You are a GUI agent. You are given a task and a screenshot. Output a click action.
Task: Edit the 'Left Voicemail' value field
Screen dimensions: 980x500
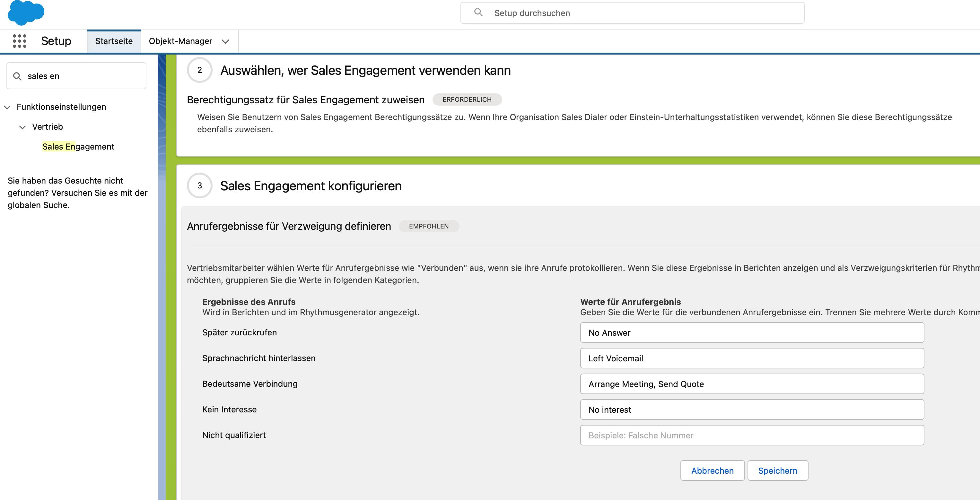coord(752,358)
